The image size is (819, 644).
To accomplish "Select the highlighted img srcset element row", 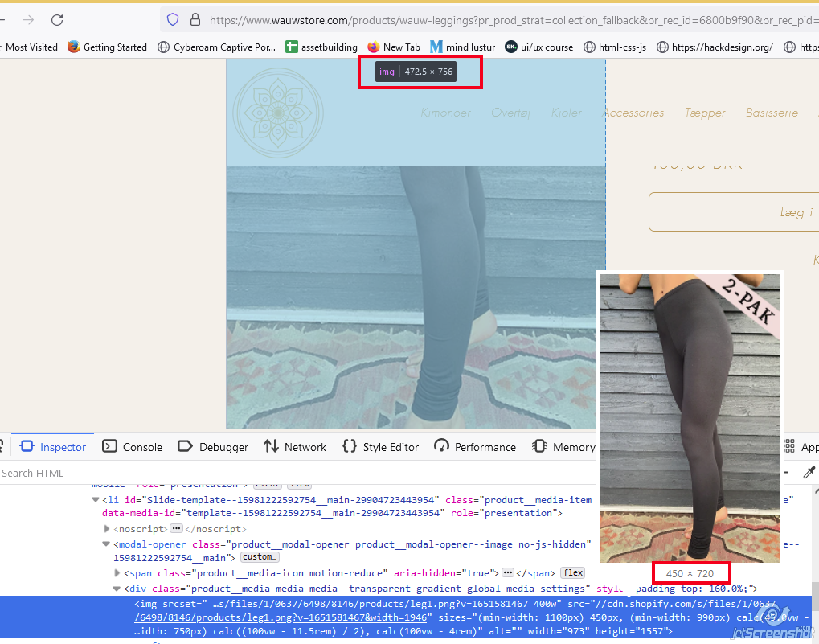I will tap(406, 617).
